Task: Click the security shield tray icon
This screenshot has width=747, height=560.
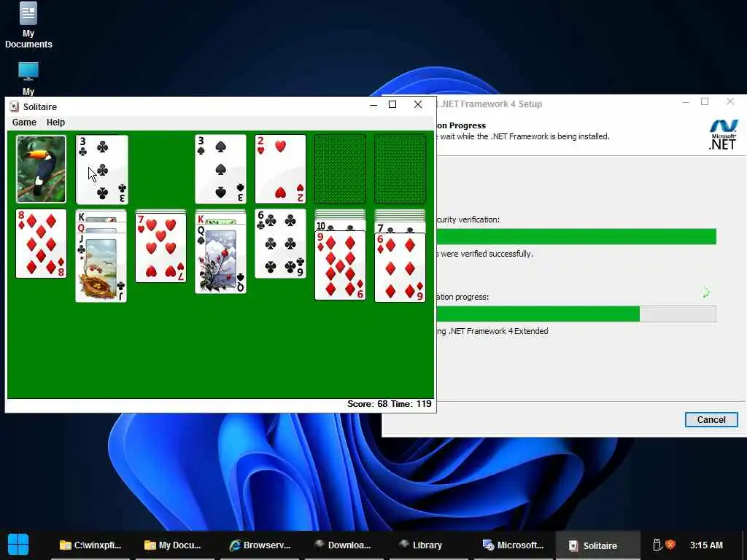Action: click(670, 545)
